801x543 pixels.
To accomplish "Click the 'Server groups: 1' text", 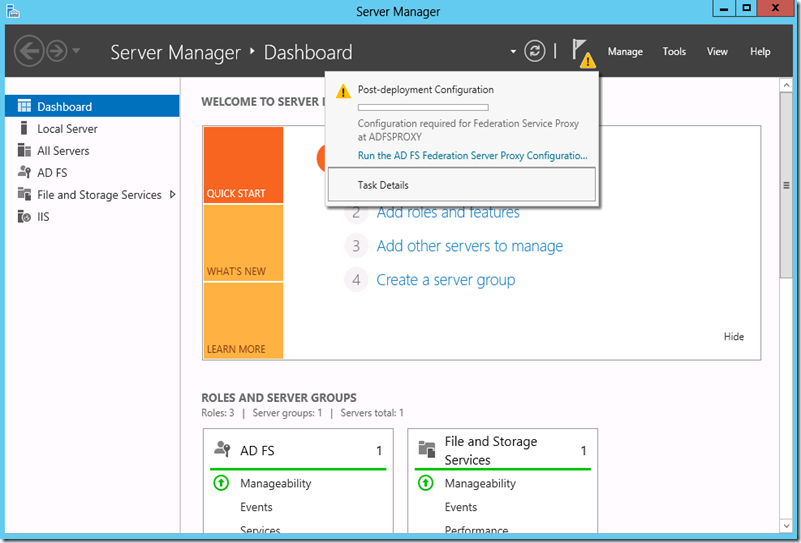I will (x=287, y=413).
